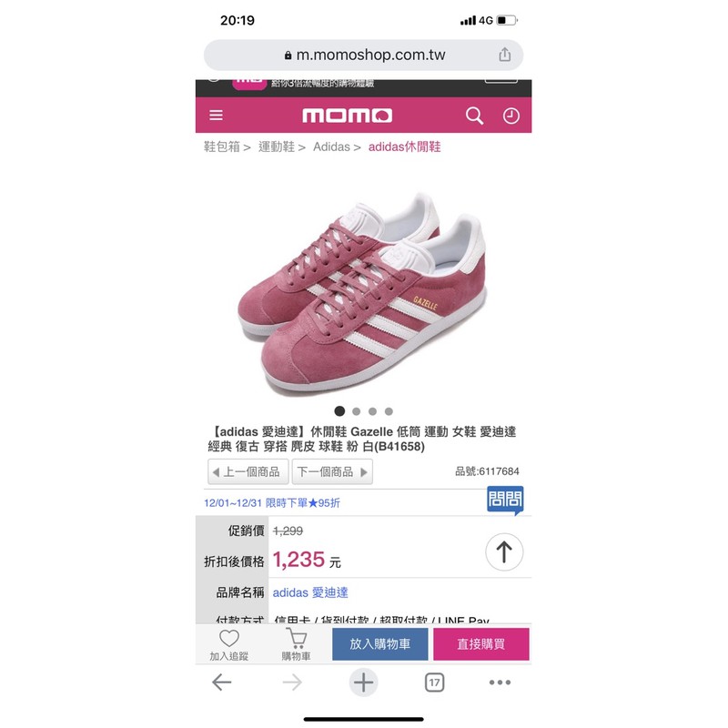Tap the search magnifier icon
Image resolution: width=728 pixels, height=728 pixels.
click(x=474, y=116)
